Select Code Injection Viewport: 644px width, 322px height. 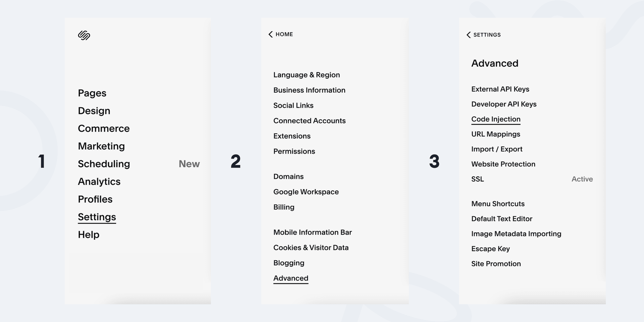coord(496,119)
